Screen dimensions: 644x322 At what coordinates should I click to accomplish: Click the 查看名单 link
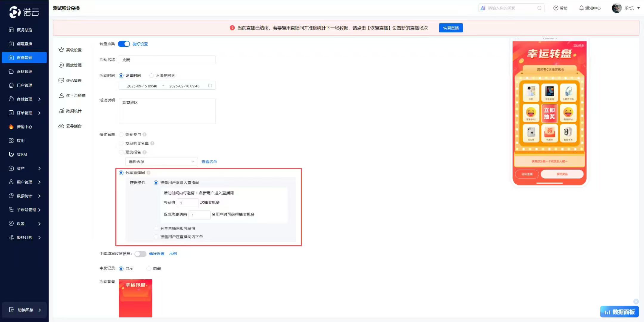tap(209, 162)
